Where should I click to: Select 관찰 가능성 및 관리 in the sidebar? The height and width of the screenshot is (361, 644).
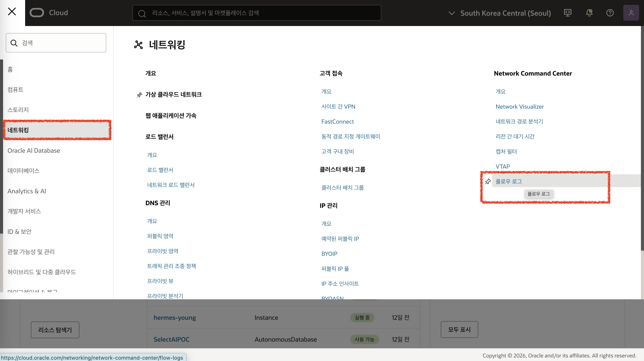[31, 252]
